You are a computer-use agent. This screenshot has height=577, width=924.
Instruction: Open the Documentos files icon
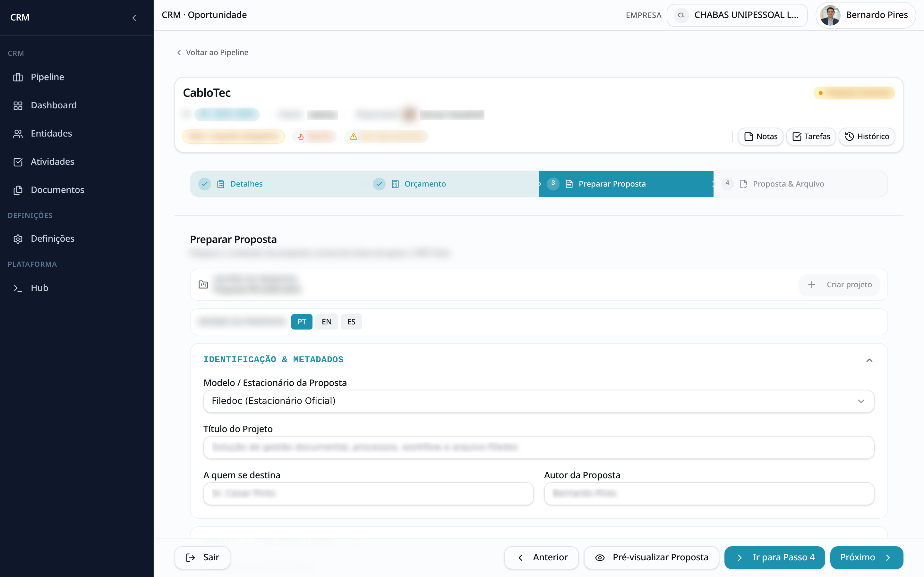18,190
